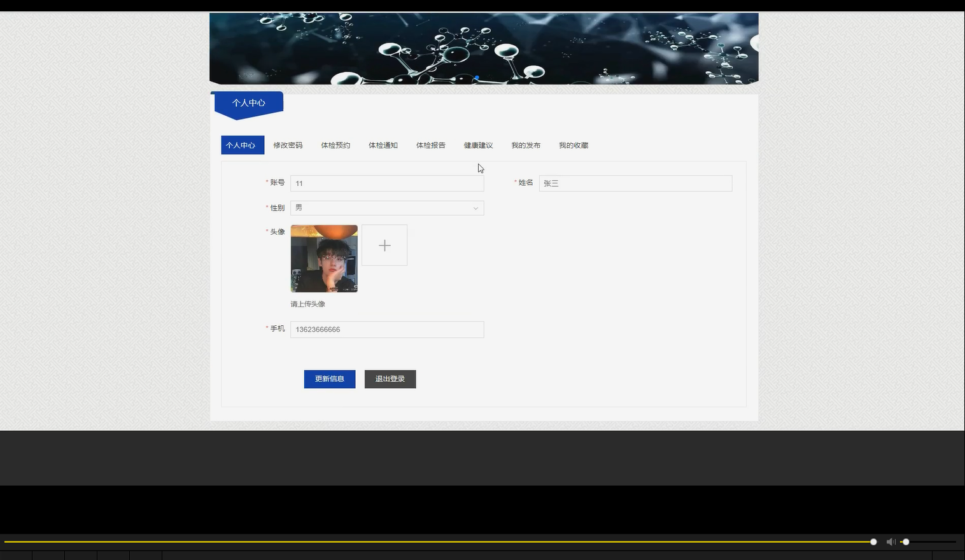Click the 更新信息 button

(x=330, y=379)
